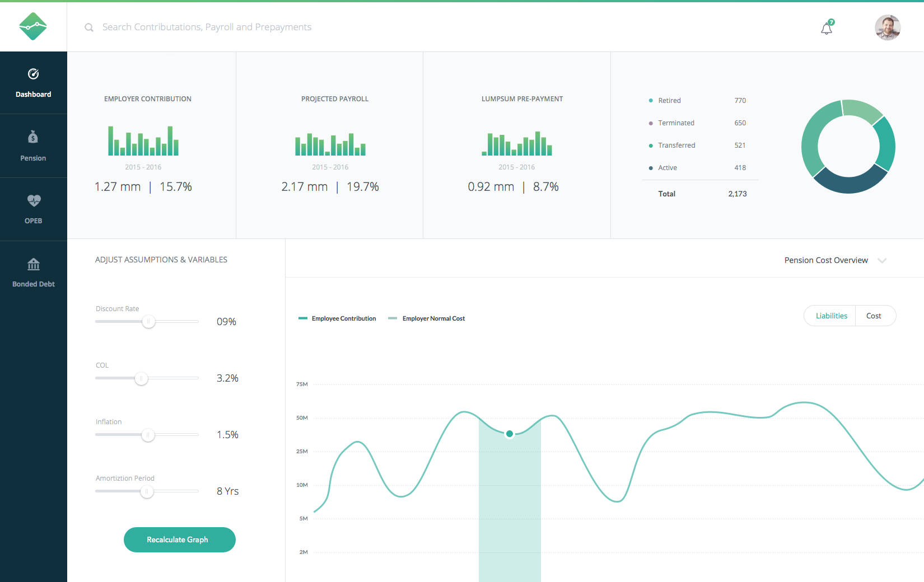Click the 0.92 mm pre-payment value

[x=491, y=187]
